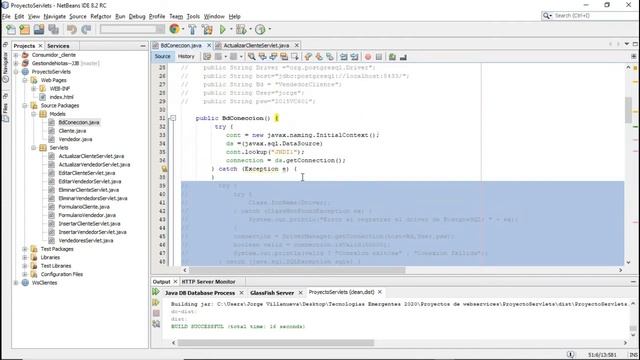
Task: Click the Stop Macro Recording icon
Action: (x=379, y=57)
